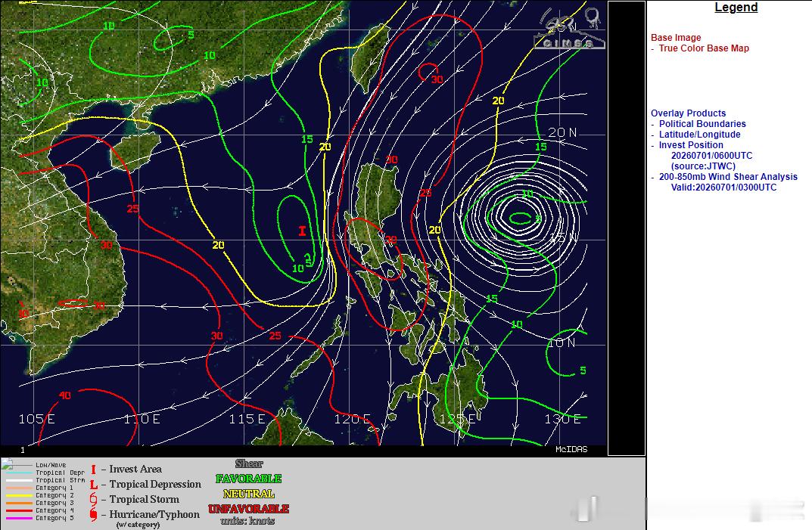Click the red UNFAVORABLE shear label

point(248,509)
